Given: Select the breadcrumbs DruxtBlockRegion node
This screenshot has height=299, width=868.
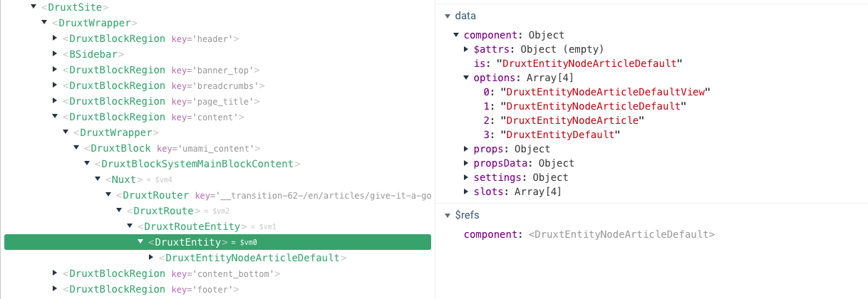Looking at the screenshot, I should 117,85.
